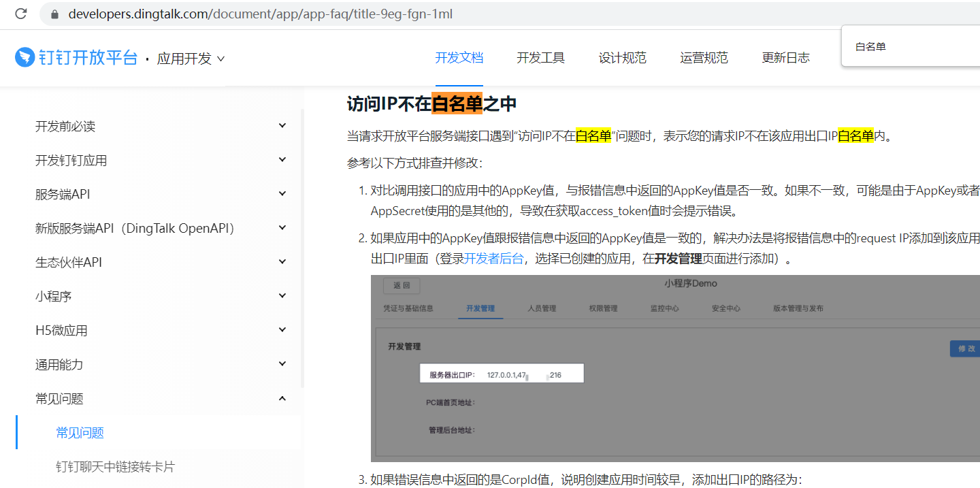Click the 修改 button in screenshot image
Image resolution: width=980 pixels, height=488 pixels.
[965, 348]
